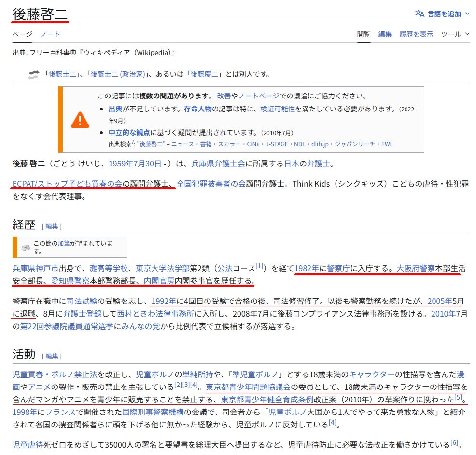Click the orange warning triangle icon
Viewport: 476px width, 455px height.
coord(80,120)
